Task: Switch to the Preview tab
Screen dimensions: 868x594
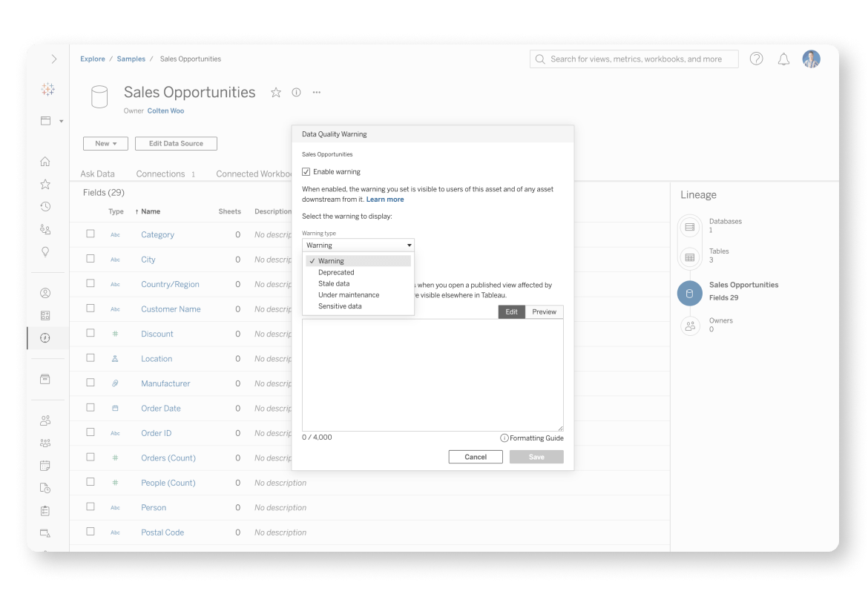Action: pyautogui.click(x=544, y=312)
